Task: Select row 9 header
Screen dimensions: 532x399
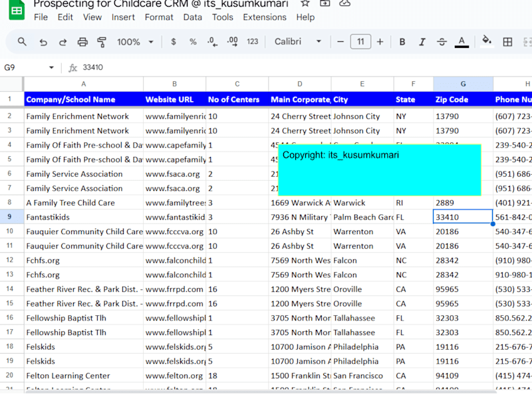Action: 9,217
